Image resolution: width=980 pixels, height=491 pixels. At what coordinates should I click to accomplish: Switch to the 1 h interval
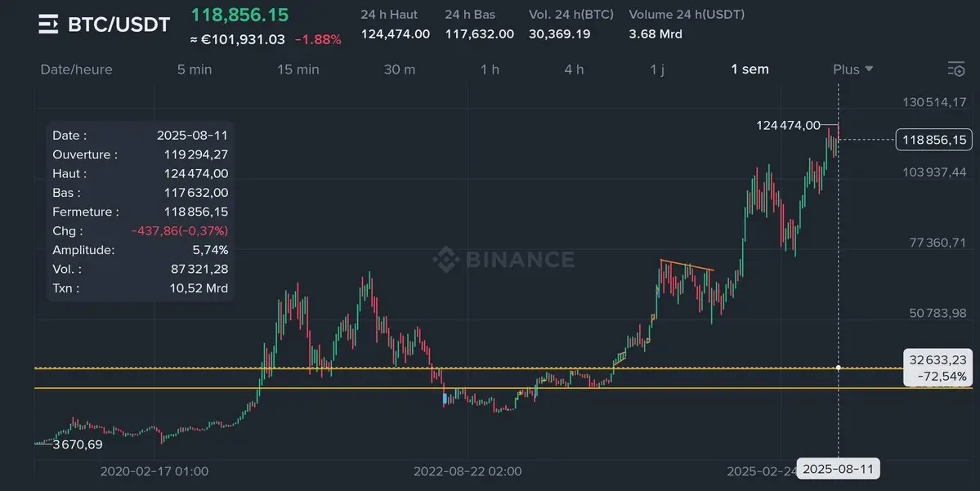490,69
